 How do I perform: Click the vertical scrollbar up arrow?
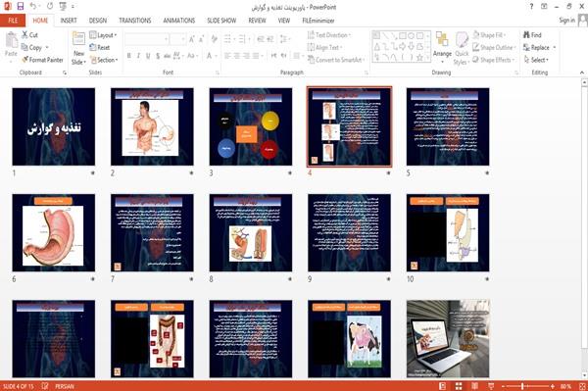584,83
